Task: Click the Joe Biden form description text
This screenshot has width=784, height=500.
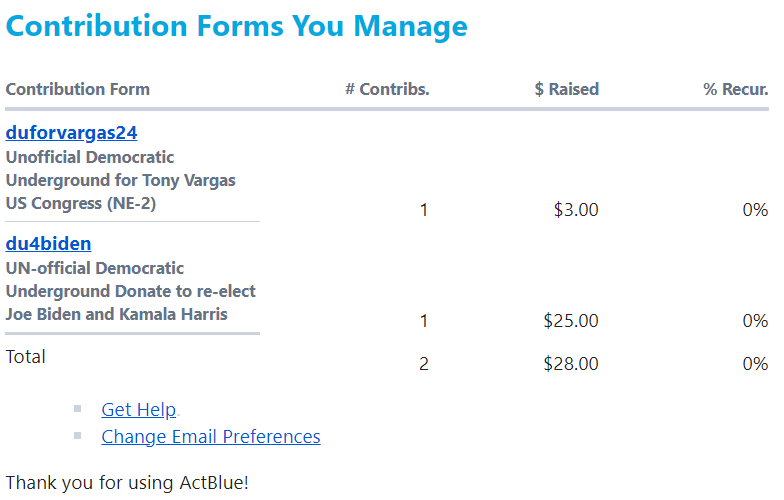Action: tap(130, 291)
